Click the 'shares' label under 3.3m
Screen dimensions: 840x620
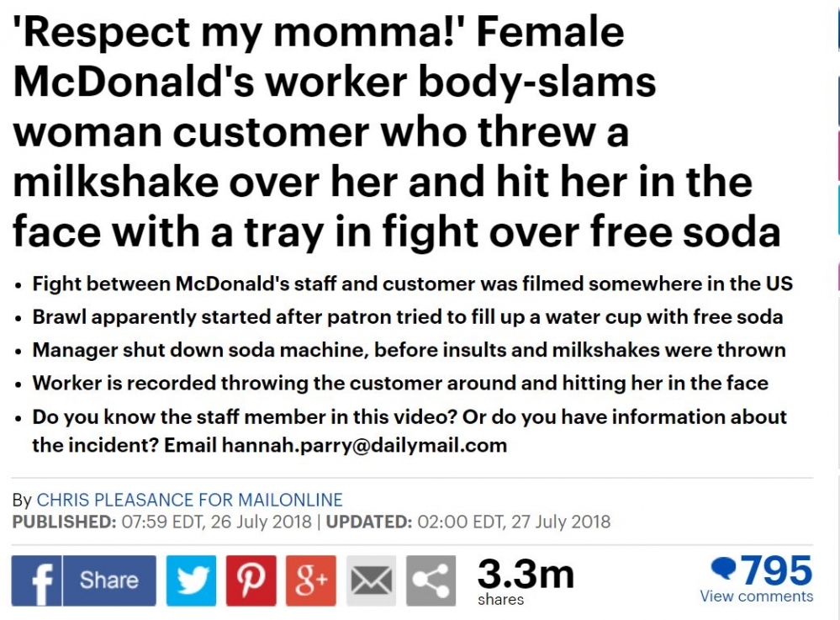[x=500, y=600]
